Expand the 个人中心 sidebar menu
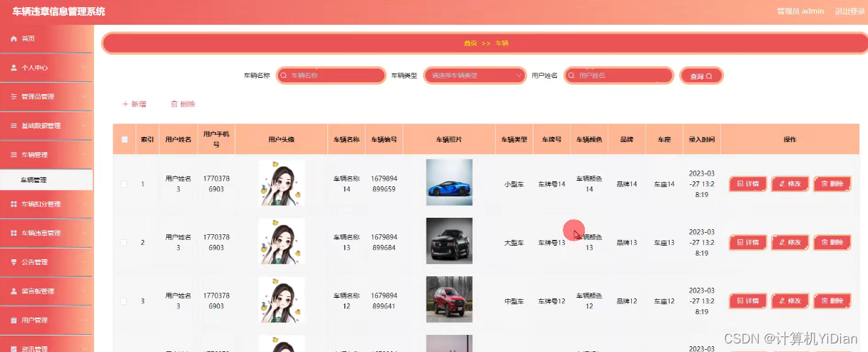Viewport: 868px width, 352px height. tap(46, 68)
